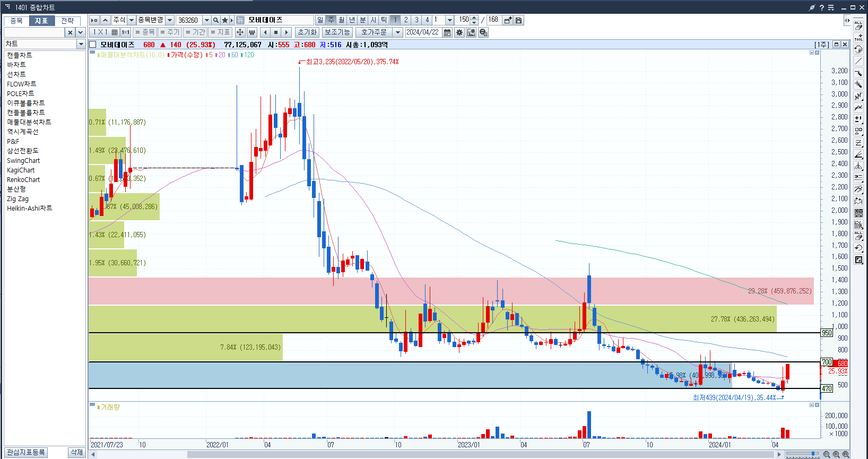Open the interval number dropdown arrow

coord(450,20)
